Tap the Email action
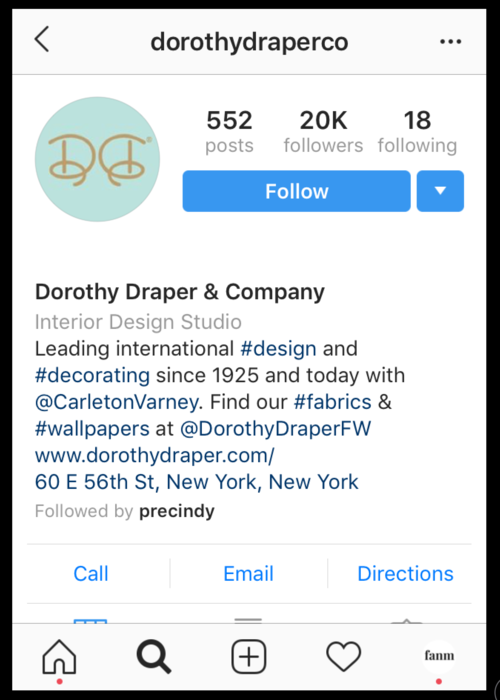The width and height of the screenshot is (500, 700). tap(248, 574)
